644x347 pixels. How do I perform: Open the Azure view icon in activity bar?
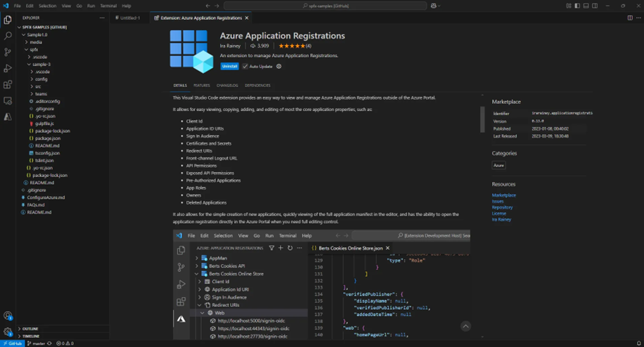8,117
